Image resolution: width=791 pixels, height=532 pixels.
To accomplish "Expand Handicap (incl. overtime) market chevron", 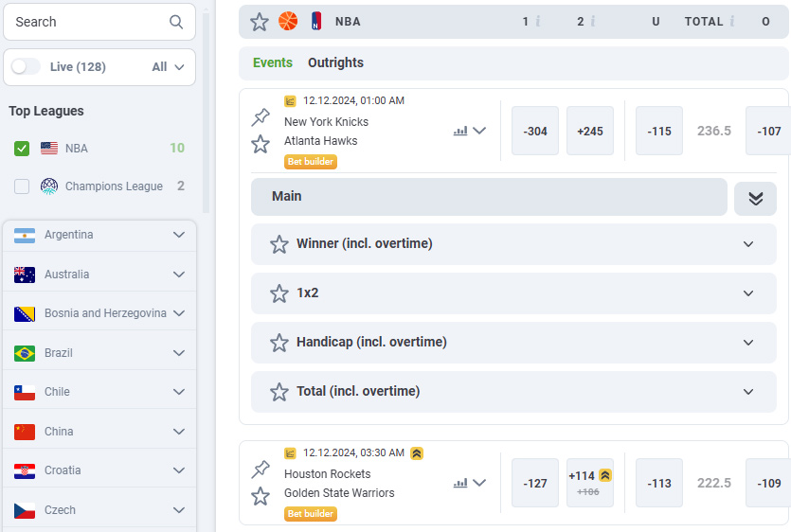I will (748, 343).
